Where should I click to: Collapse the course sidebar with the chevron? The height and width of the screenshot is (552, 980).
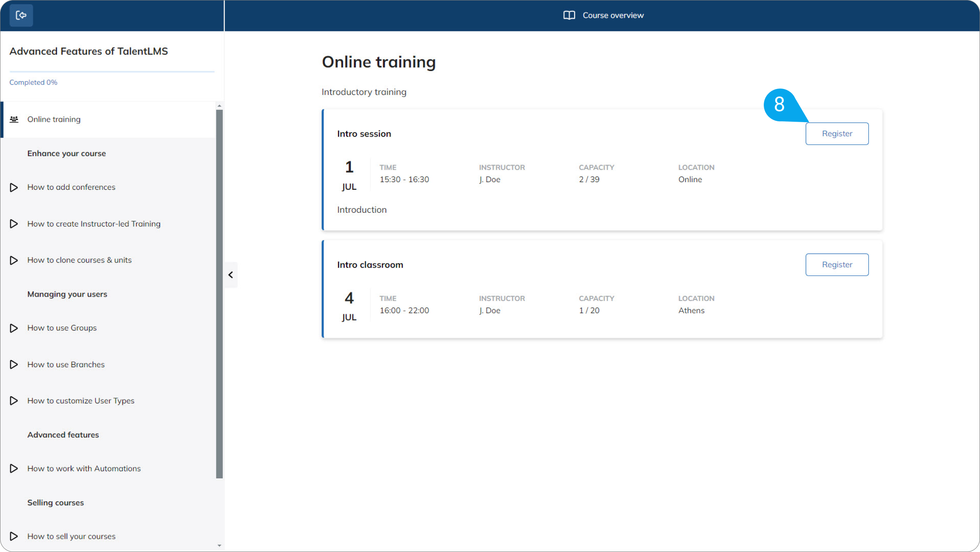click(x=231, y=275)
